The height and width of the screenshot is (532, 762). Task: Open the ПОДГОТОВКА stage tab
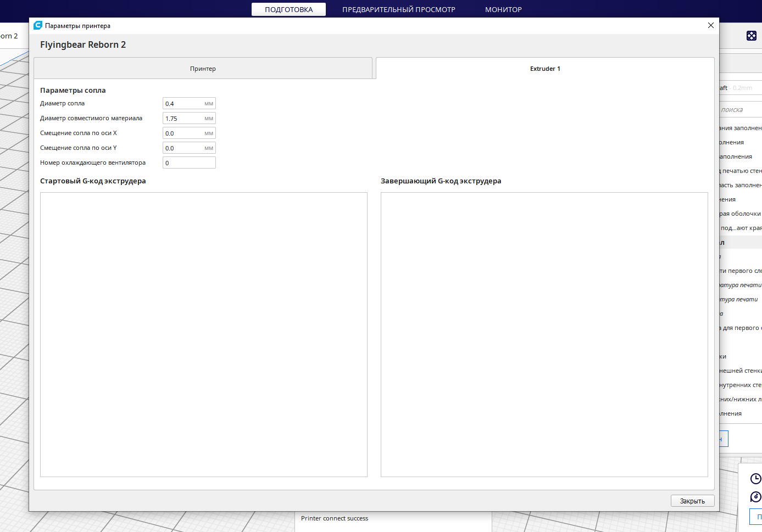coord(288,9)
